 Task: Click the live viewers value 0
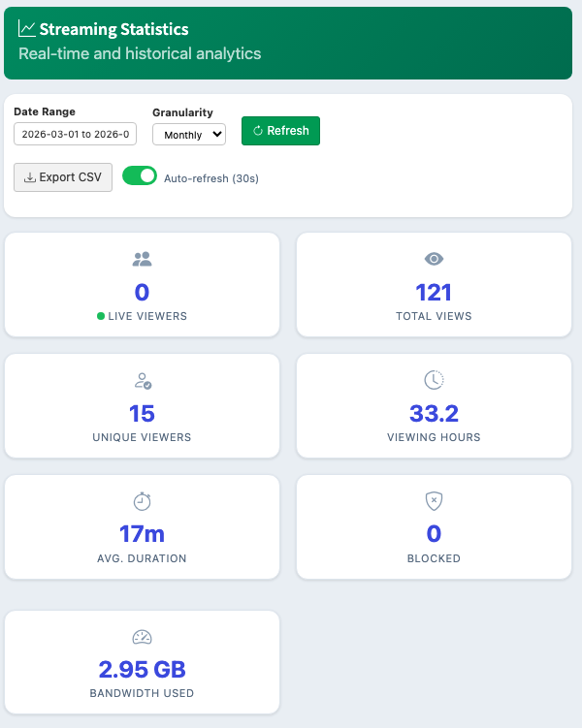(x=142, y=293)
